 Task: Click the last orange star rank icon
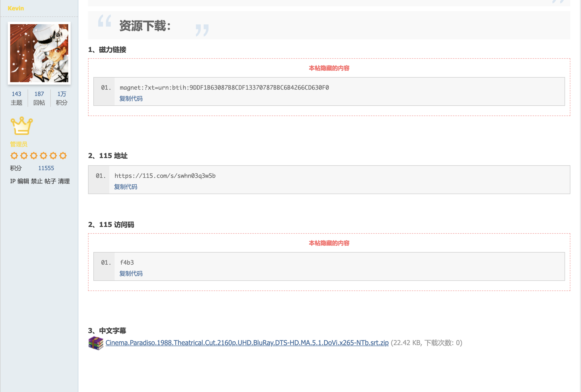[x=63, y=156]
